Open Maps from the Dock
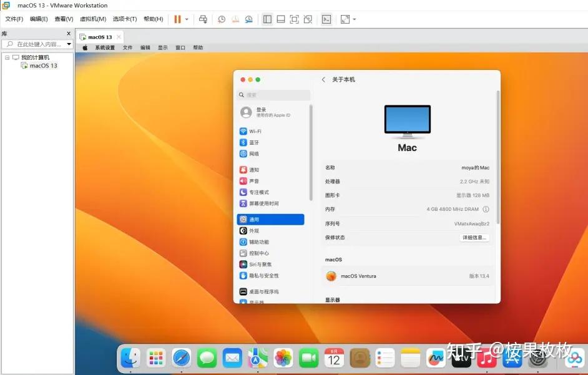 (x=258, y=358)
